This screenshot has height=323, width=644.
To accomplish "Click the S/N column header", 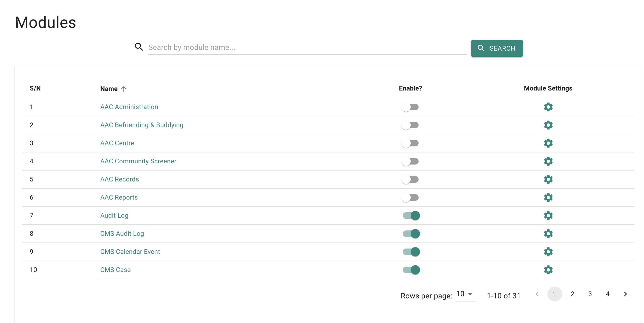I will 35,88.
